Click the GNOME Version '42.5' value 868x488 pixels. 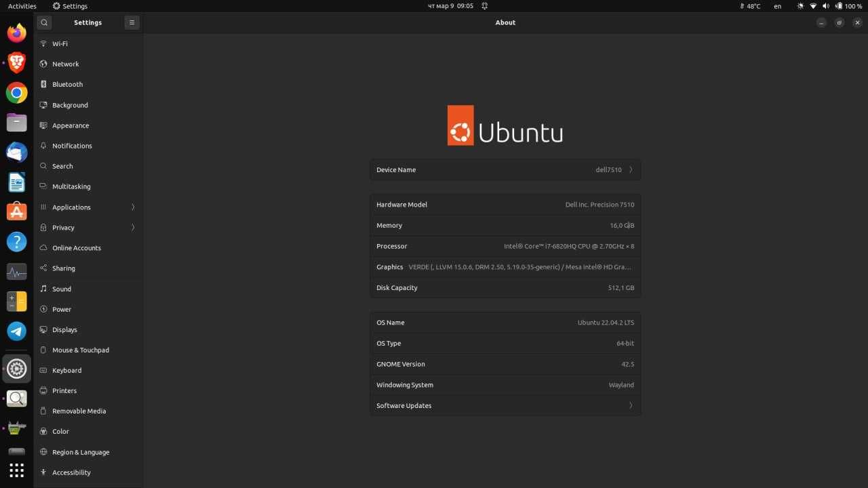[628, 365]
